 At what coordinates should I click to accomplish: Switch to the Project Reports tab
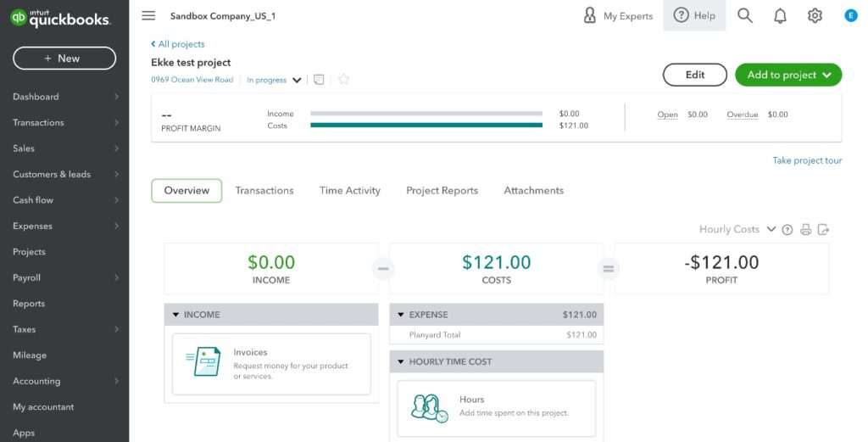click(442, 191)
